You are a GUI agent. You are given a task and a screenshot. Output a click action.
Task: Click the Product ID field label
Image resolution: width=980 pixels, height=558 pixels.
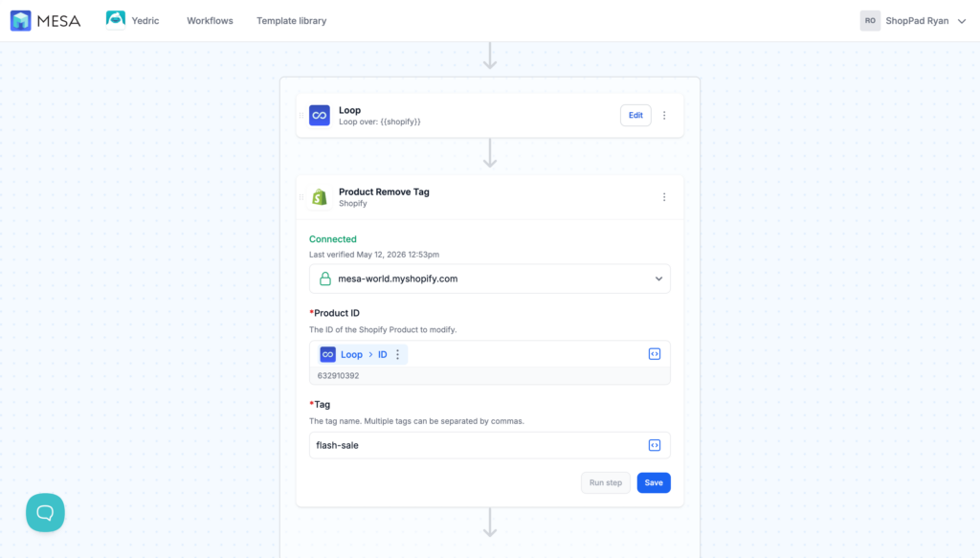tap(334, 313)
